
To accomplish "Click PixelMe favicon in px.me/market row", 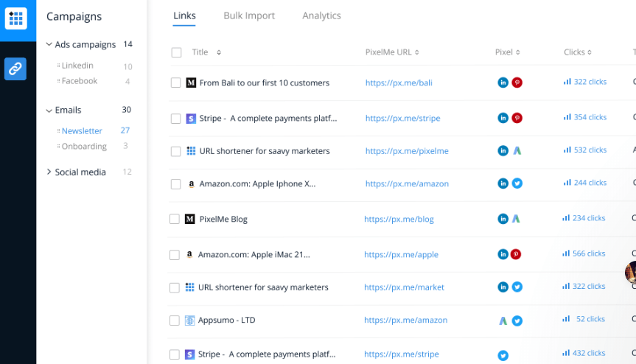I will pyautogui.click(x=190, y=287).
